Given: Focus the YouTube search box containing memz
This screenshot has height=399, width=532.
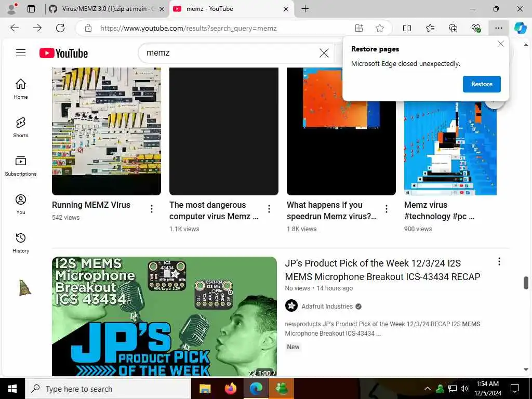Looking at the screenshot, I should 231,53.
